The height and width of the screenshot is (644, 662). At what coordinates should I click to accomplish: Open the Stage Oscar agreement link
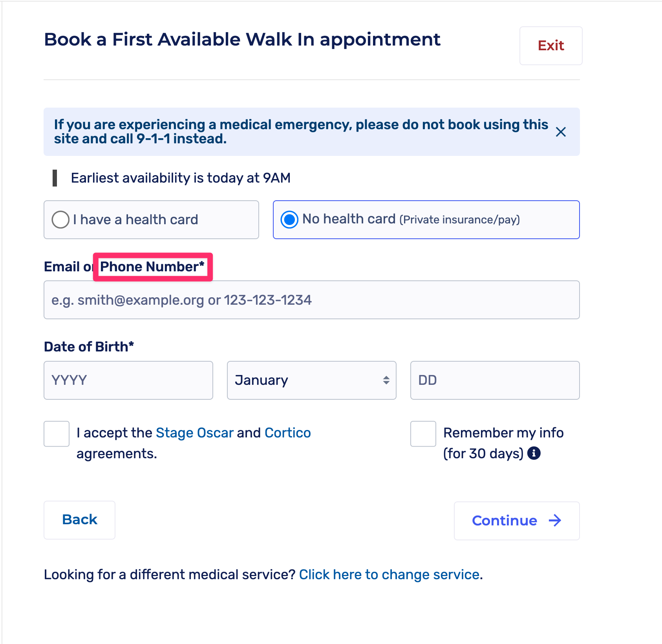coord(194,433)
